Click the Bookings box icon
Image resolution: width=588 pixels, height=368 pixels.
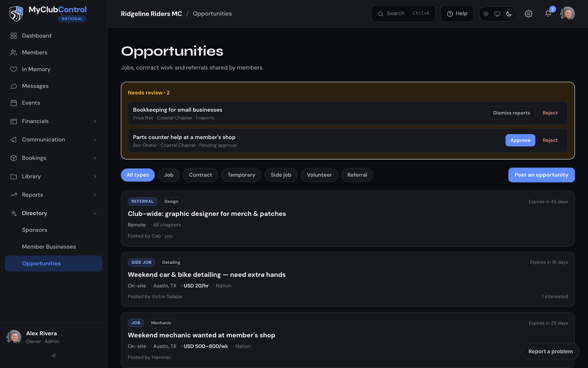[x=14, y=158]
